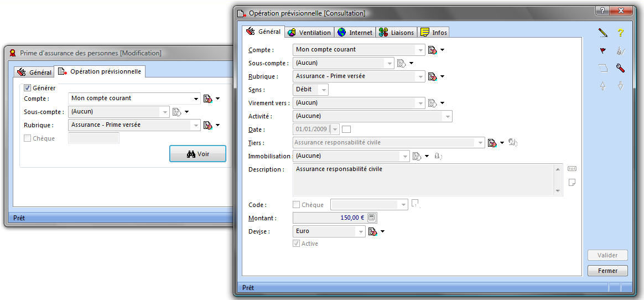Click the edit icon next to Tiers field

pos(492,143)
